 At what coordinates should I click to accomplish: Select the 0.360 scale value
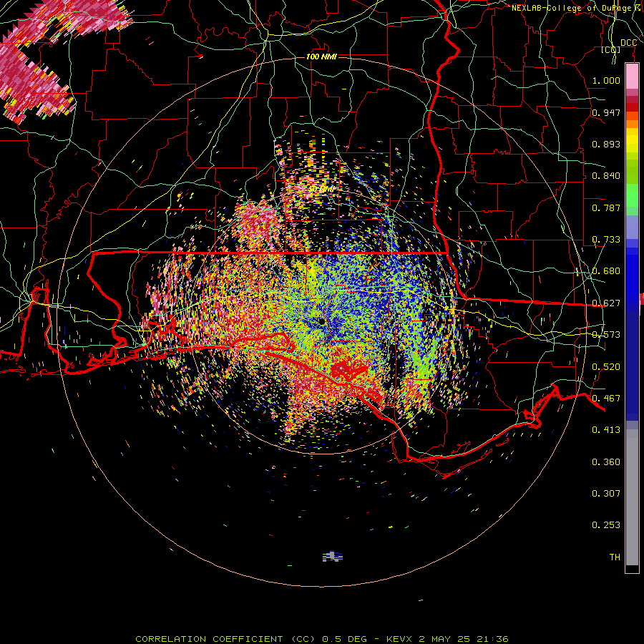point(606,462)
